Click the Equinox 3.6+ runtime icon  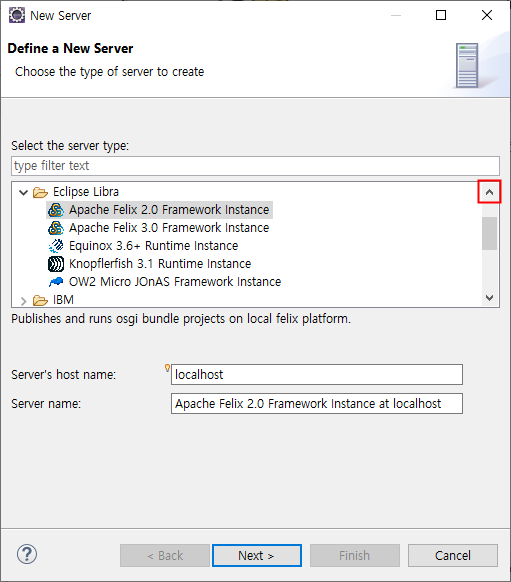pyautogui.click(x=56, y=246)
